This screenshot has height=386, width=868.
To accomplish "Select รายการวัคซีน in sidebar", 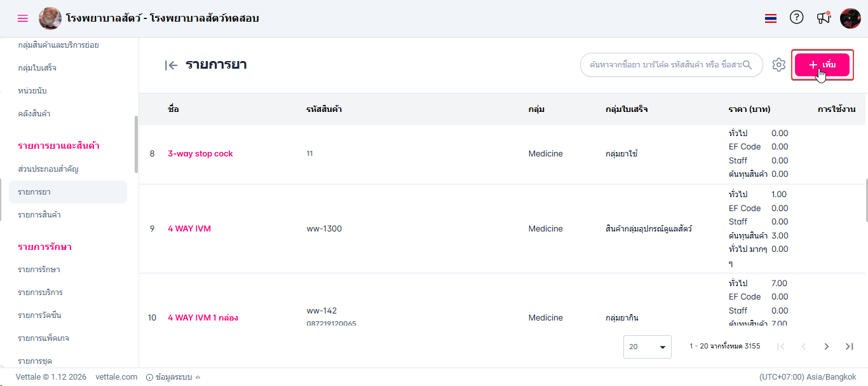I will (39, 315).
